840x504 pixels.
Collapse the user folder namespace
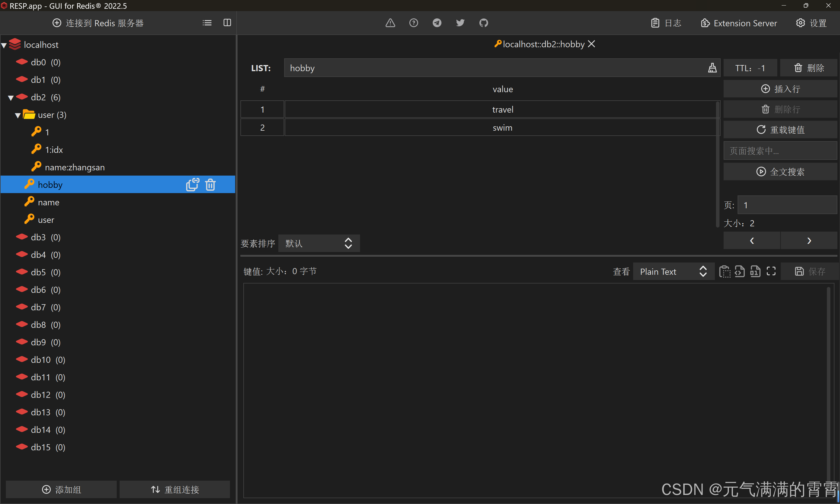(18, 116)
